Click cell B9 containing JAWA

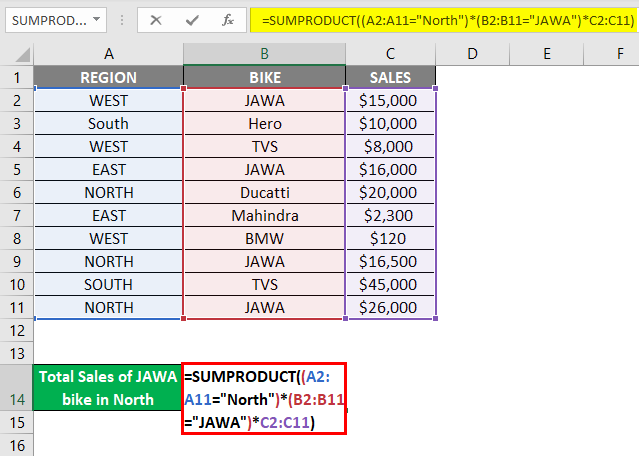(264, 261)
